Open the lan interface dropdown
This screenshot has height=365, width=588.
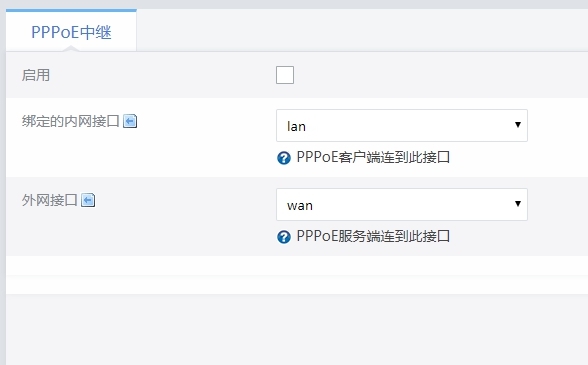(x=402, y=126)
